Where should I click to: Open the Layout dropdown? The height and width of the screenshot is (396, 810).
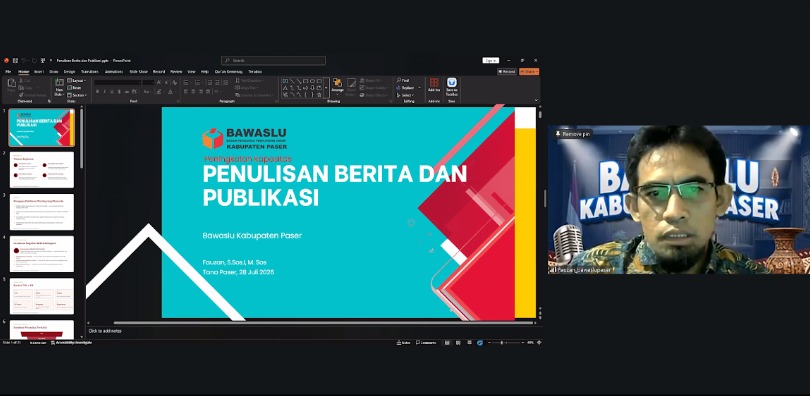point(75,81)
